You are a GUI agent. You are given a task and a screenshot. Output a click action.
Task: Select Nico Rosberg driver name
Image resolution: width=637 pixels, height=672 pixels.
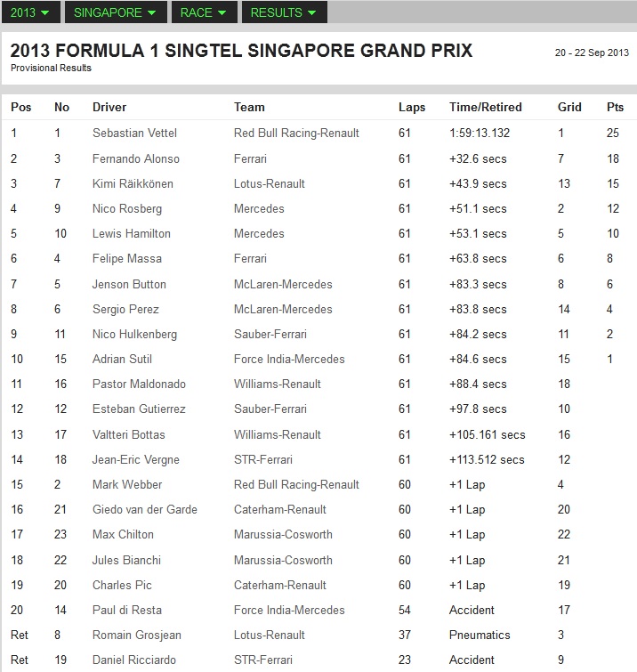pos(127,208)
